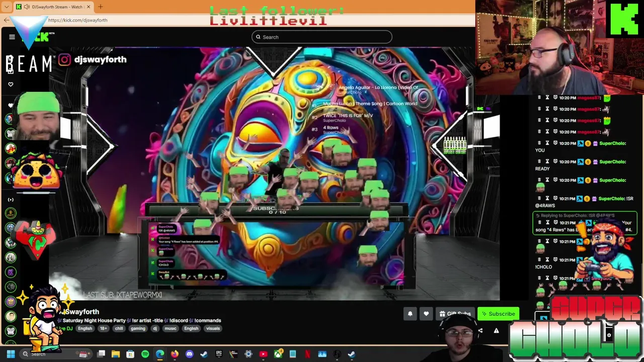Click the report warning triangle icon
Image resolution: width=644 pixels, height=362 pixels.
pos(496,330)
